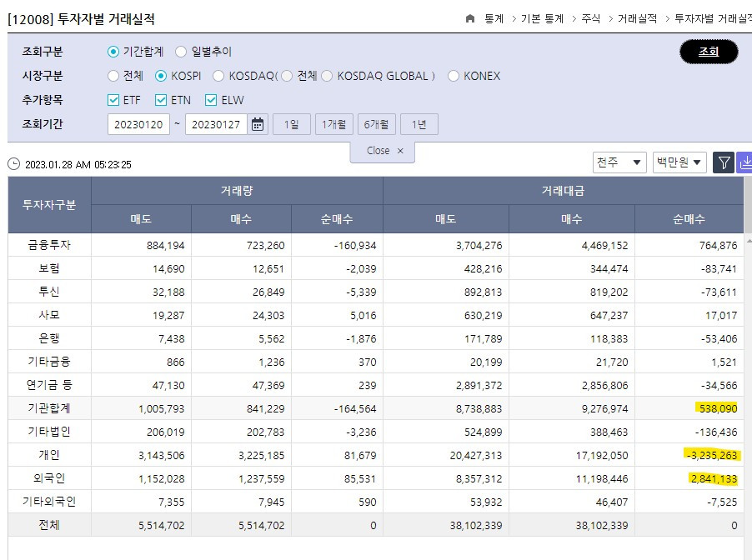Screen dimensions: 752x560
Task: Click the 거래대금 group header
Action: pos(563,191)
